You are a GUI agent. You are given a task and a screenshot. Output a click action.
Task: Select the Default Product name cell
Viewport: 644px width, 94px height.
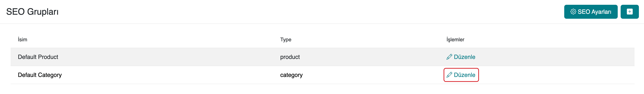pyautogui.click(x=38, y=57)
